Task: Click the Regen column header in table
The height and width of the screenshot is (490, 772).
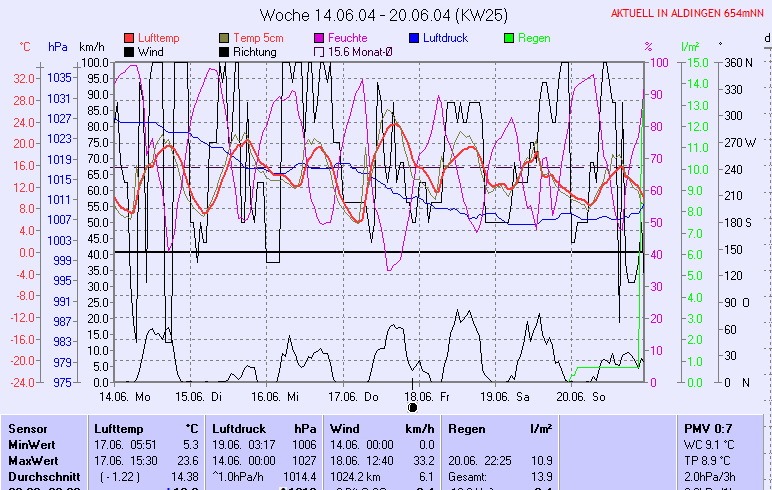Action: [x=468, y=428]
